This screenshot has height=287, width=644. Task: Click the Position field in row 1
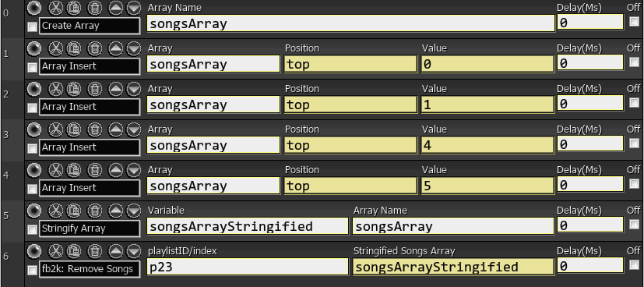[350, 64]
